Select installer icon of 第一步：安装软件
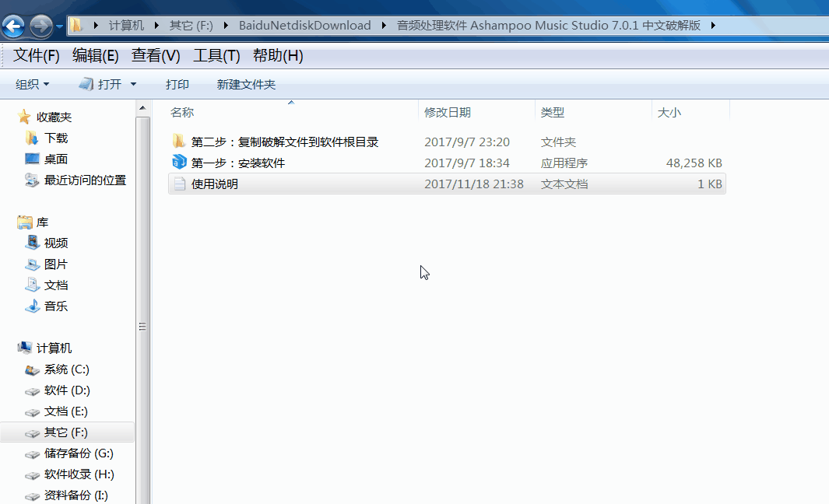 coord(179,163)
